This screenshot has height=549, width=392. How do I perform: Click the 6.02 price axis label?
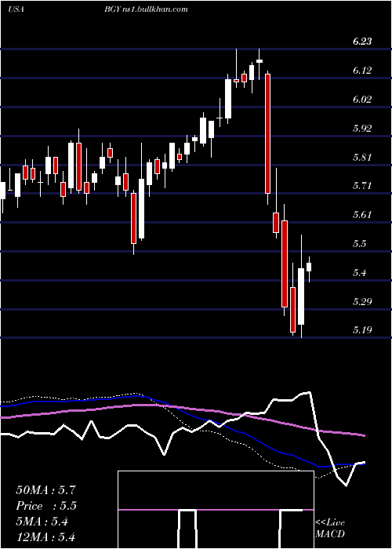[362, 100]
